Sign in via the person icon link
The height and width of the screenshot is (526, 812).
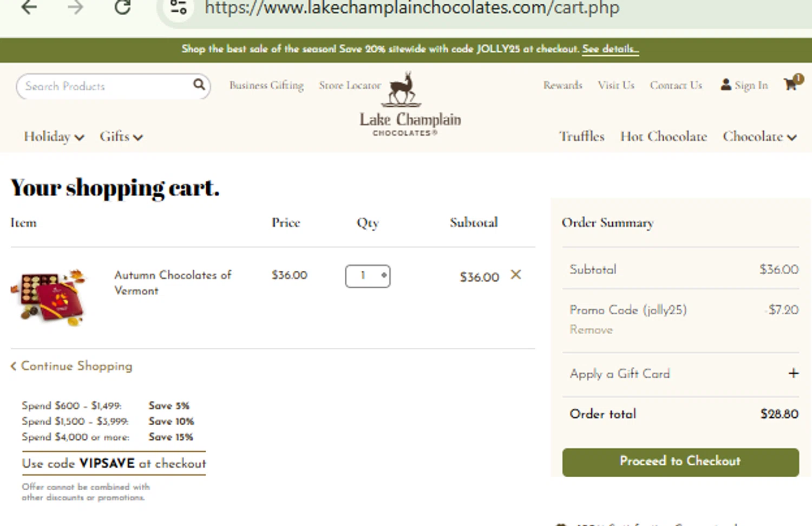(744, 85)
